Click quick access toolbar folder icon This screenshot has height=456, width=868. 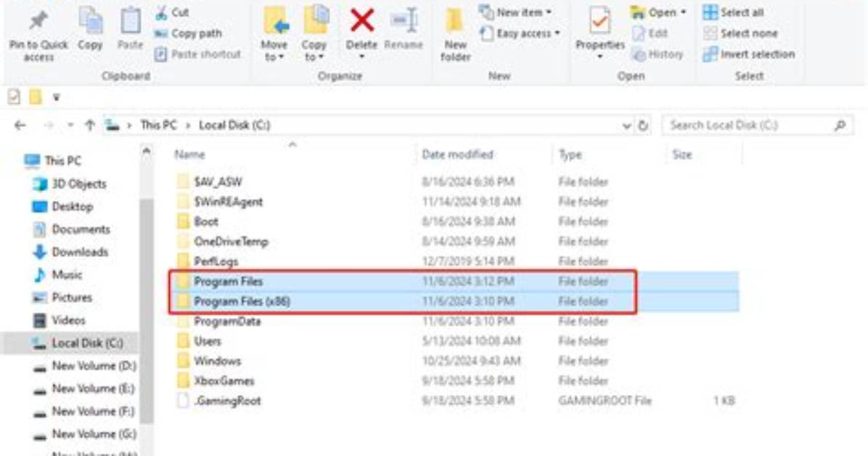(x=36, y=97)
